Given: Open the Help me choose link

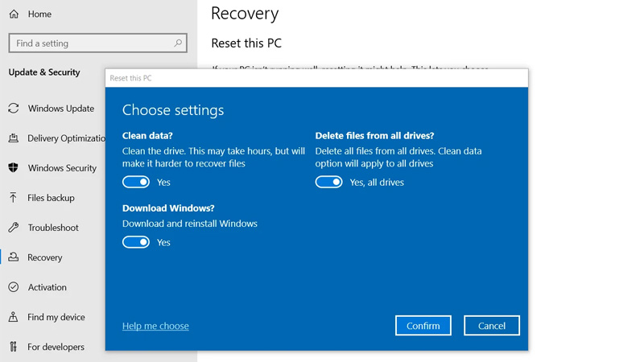Looking at the screenshot, I should (x=155, y=326).
